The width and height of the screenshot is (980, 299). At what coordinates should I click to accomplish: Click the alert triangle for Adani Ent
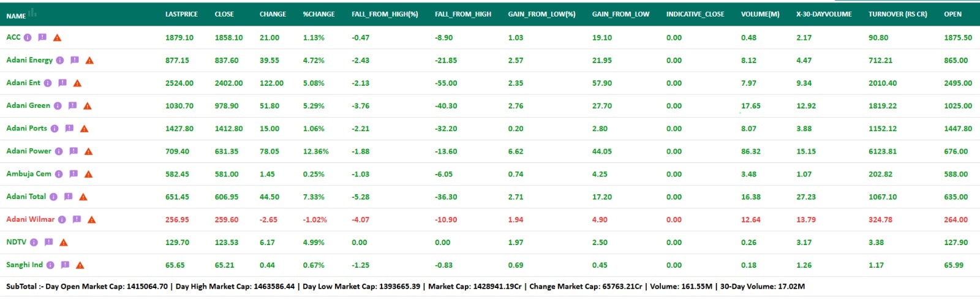click(x=77, y=83)
